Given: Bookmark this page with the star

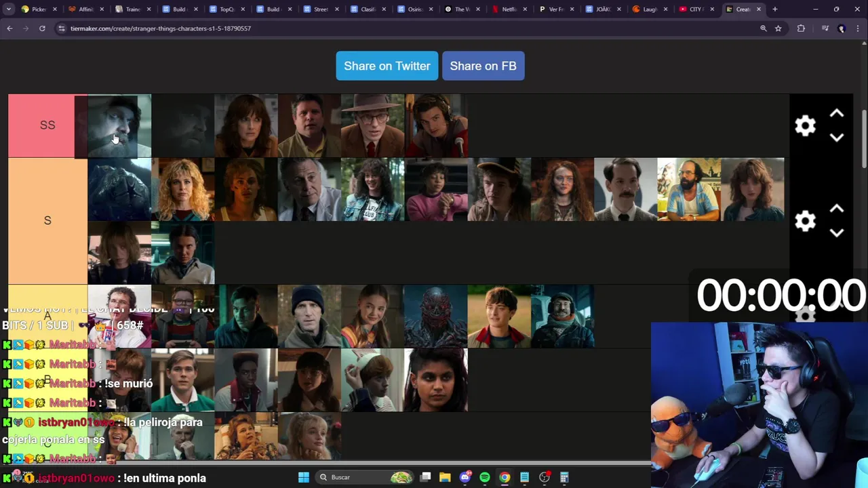Looking at the screenshot, I should tap(778, 28).
